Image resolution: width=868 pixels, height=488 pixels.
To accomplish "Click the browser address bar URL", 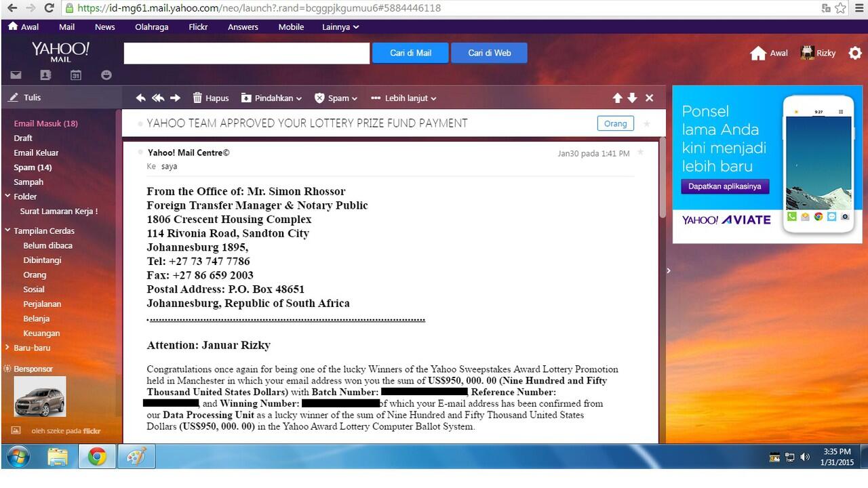I will coord(259,8).
